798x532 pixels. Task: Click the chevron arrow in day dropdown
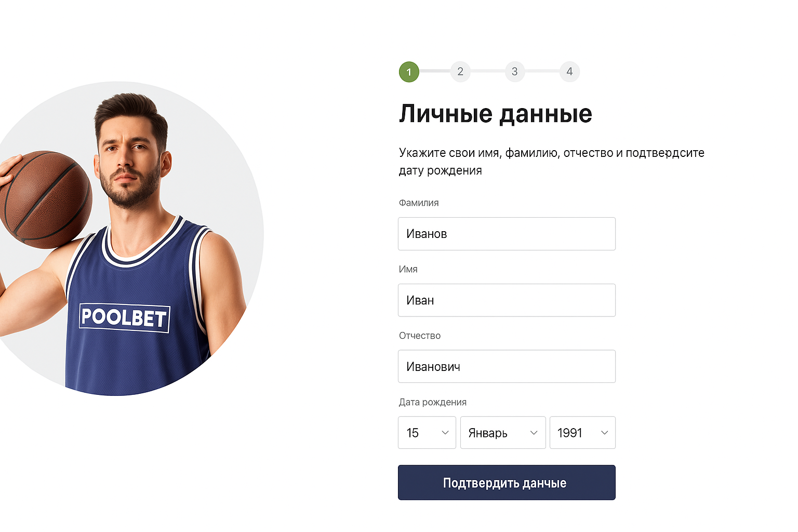[x=445, y=433]
